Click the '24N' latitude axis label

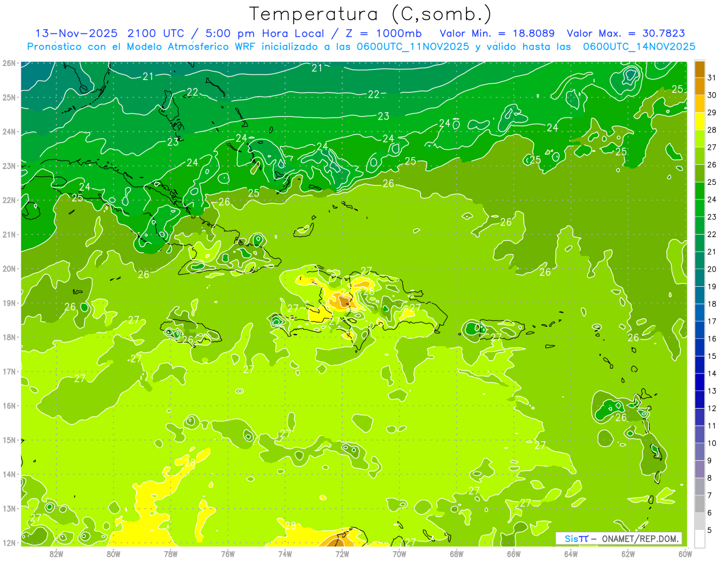[8, 132]
